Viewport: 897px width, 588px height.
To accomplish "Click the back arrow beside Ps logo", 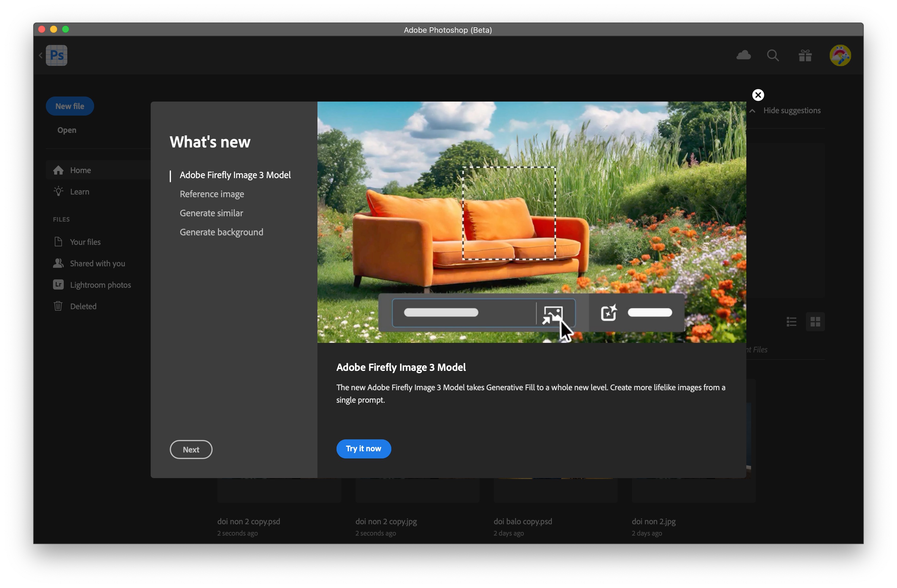I will pyautogui.click(x=41, y=55).
